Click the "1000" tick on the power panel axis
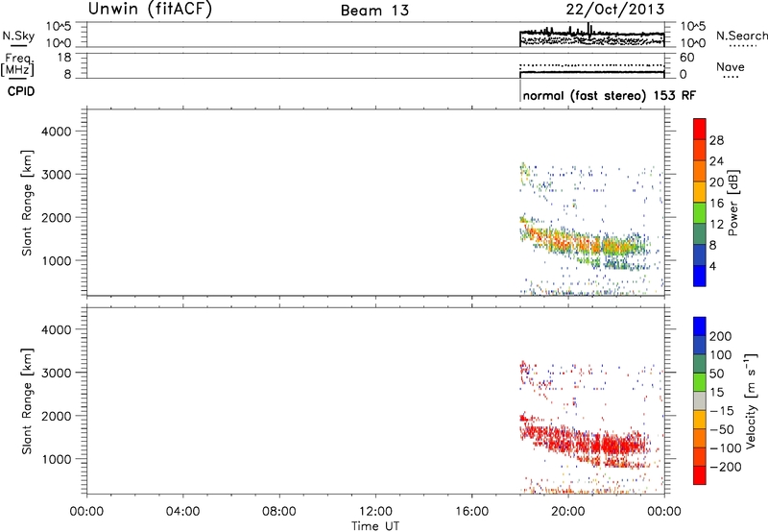 tap(56, 260)
